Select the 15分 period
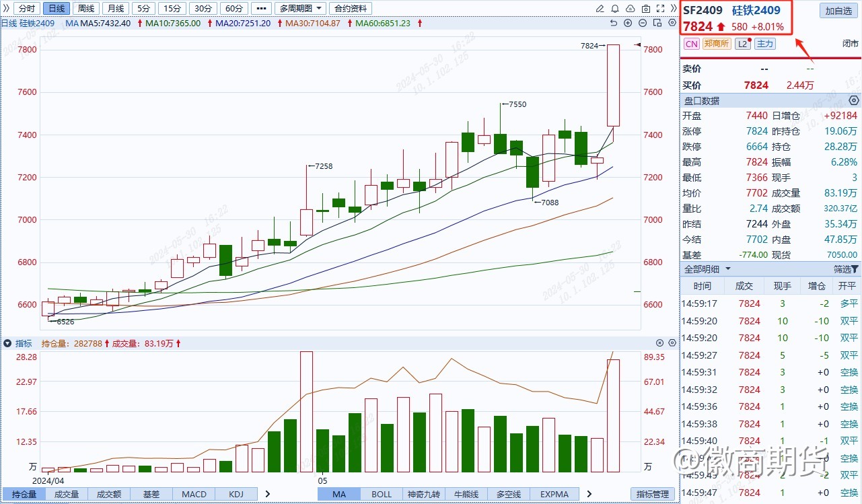862x504 pixels. tap(172, 9)
